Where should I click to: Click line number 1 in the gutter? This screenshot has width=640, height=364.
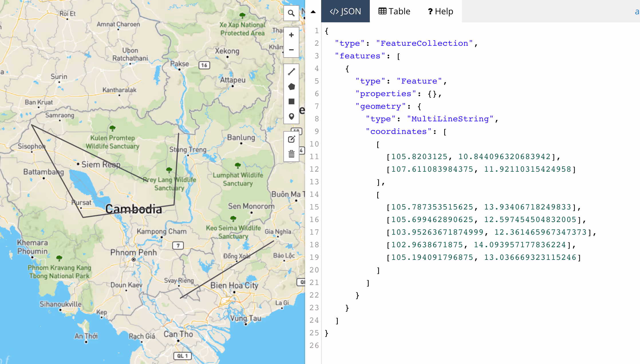pos(317,31)
